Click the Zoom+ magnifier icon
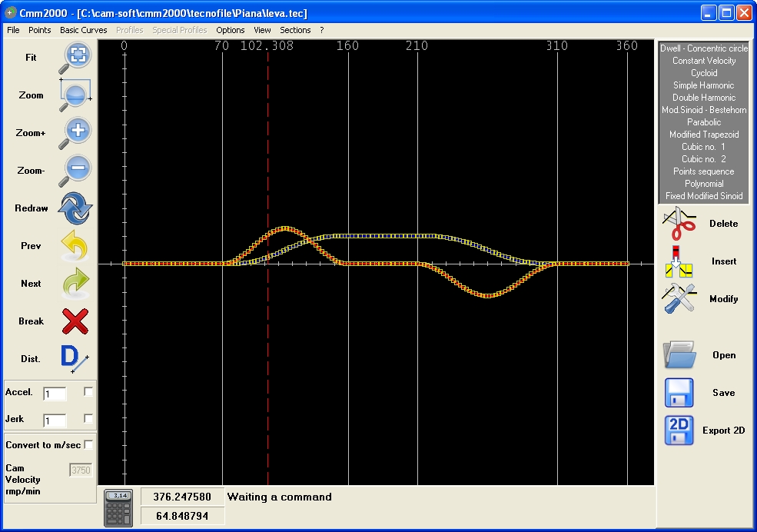The height and width of the screenshot is (532, 757). (x=75, y=133)
